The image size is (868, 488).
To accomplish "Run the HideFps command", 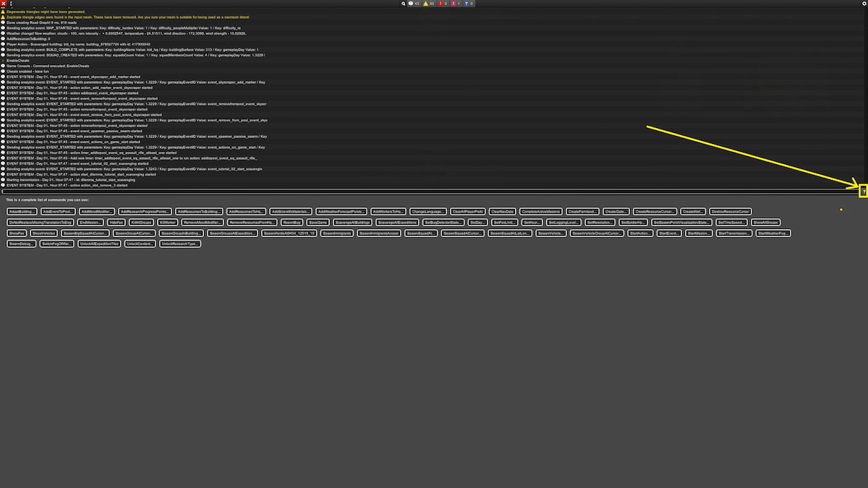I will tap(116, 223).
